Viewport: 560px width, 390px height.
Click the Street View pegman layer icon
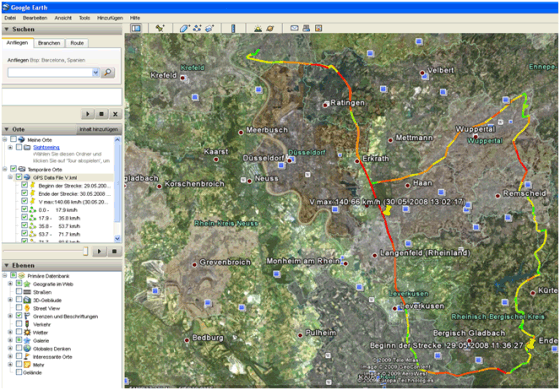[27, 308]
